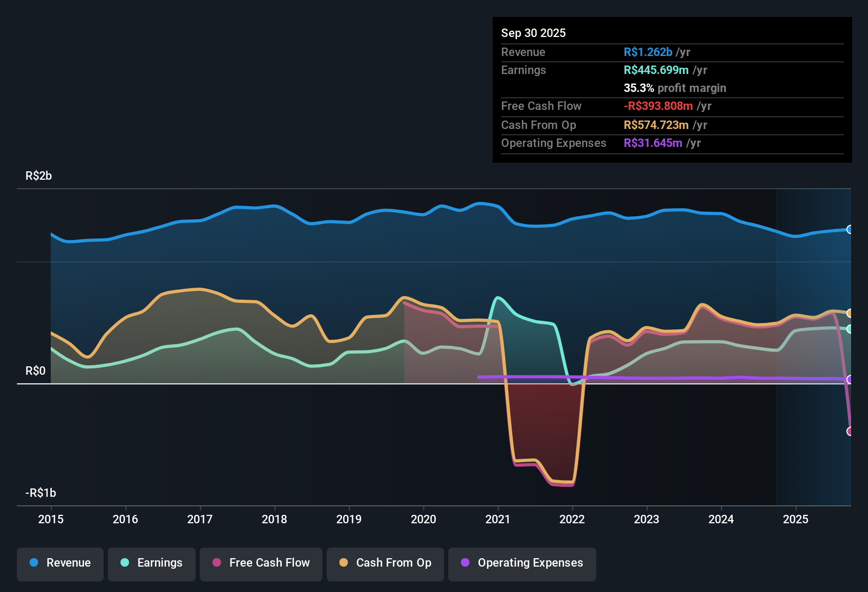Select the 2021 year label on the axis

(498, 520)
